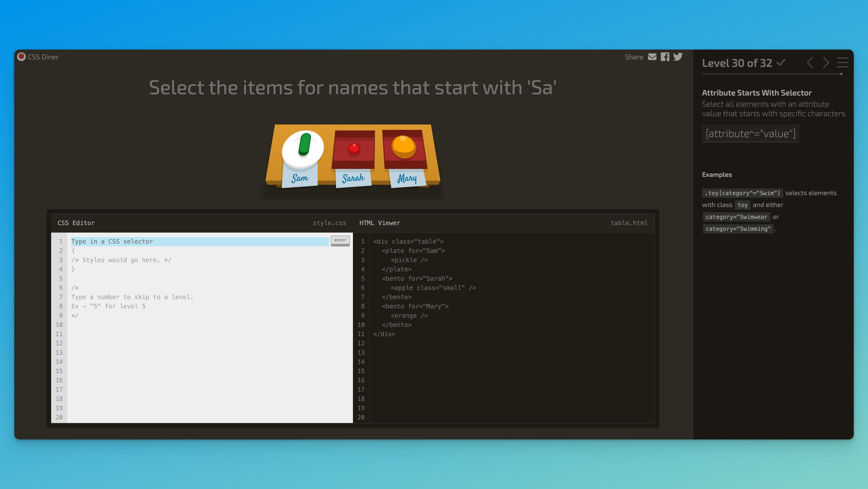This screenshot has height=489, width=868.
Task: Click the Sarah name tag
Action: [x=353, y=179]
